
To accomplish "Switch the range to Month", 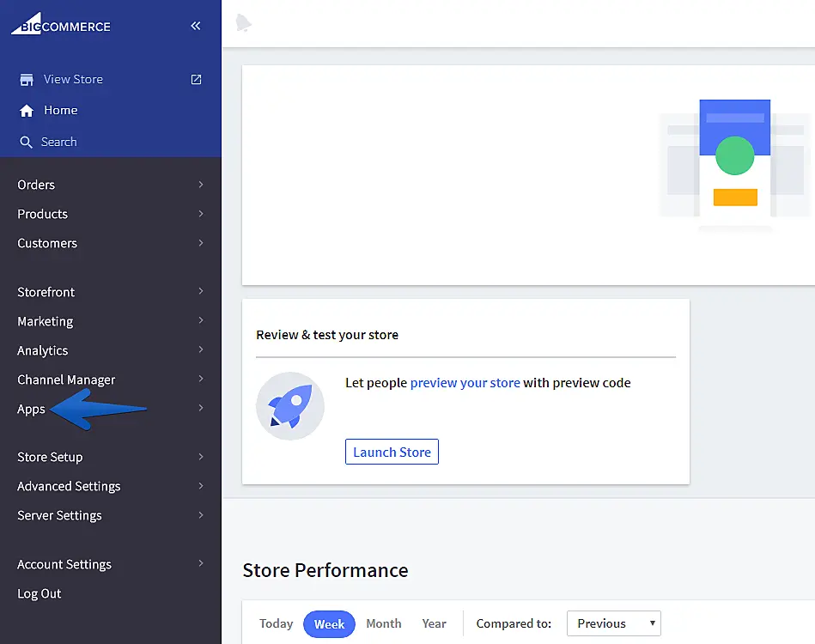I will (383, 624).
